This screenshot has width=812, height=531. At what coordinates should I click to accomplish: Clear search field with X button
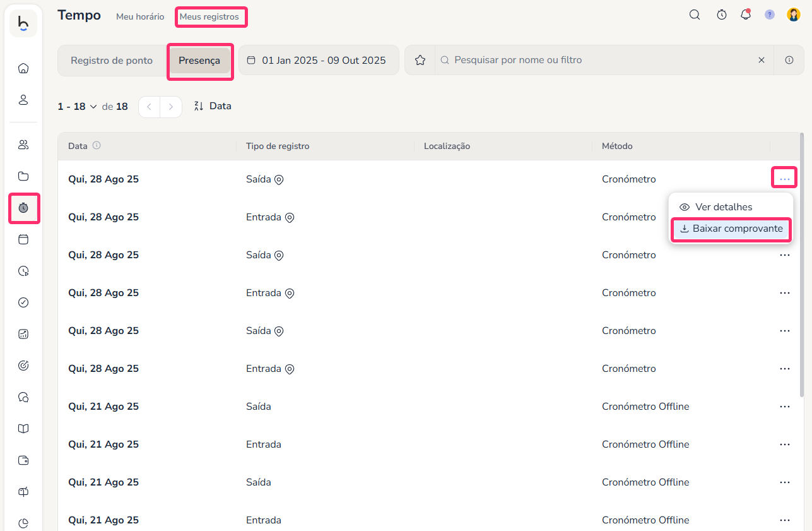[762, 60]
